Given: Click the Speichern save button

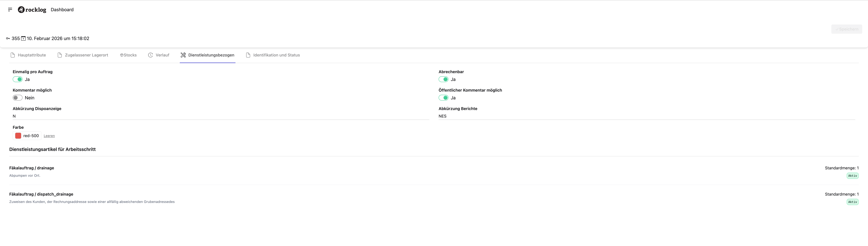Looking at the screenshot, I should 847,29.
